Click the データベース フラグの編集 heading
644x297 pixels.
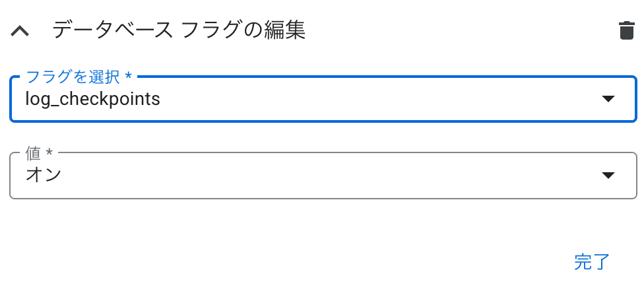point(179,30)
